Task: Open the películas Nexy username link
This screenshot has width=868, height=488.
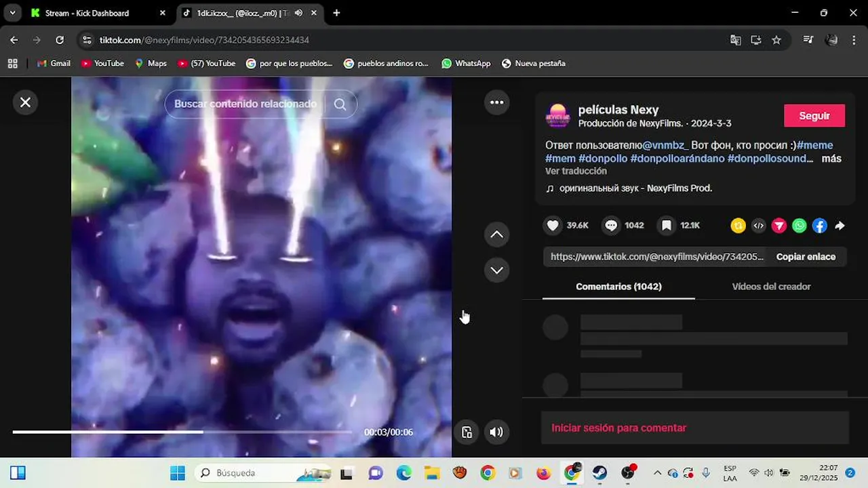Action: [618, 110]
